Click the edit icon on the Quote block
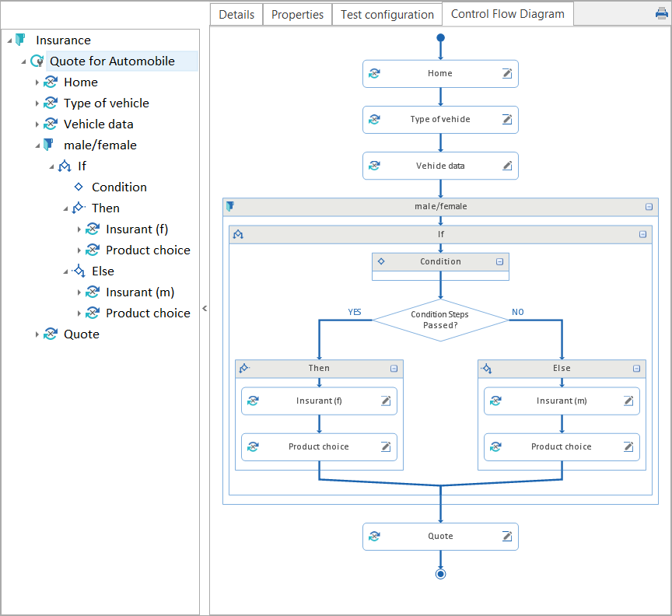Viewport: 672px width, 616px height. tap(506, 536)
